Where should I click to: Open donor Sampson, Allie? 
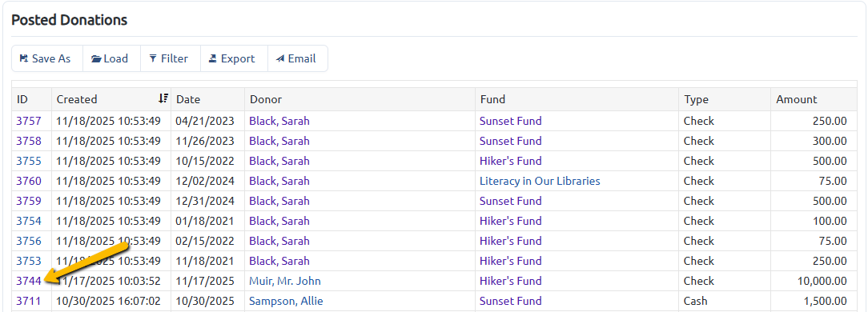286,301
